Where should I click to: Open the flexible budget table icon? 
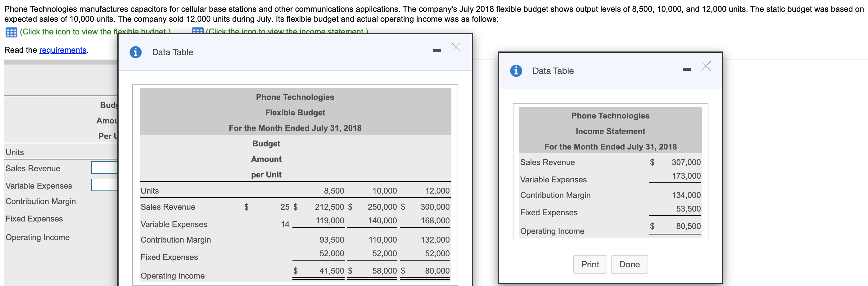coord(11,32)
